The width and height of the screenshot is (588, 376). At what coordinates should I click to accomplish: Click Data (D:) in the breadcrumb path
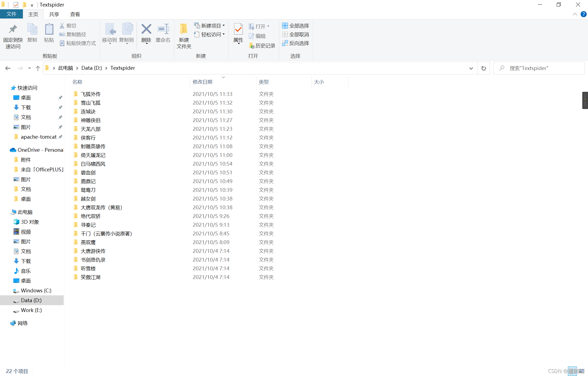click(91, 68)
